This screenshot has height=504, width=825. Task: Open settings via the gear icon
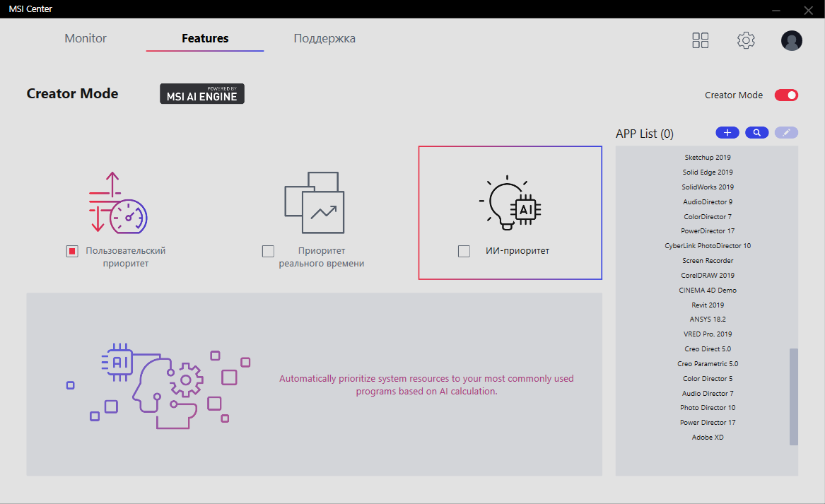(746, 40)
